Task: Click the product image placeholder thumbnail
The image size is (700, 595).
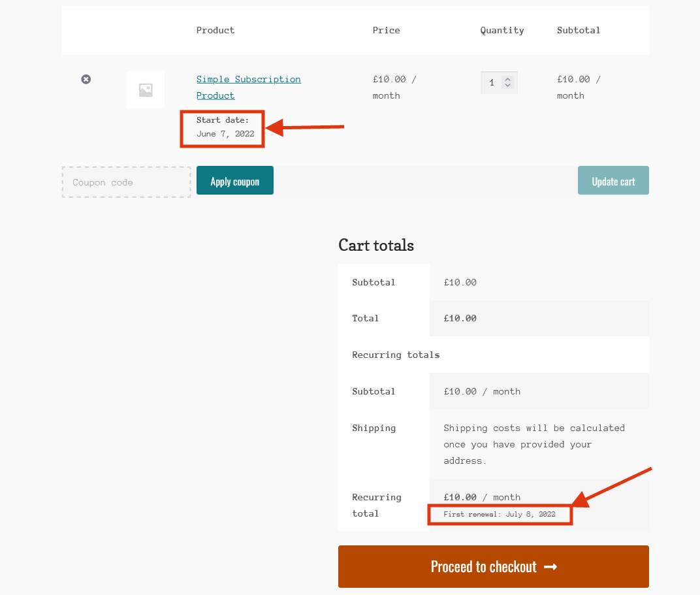Action: (x=145, y=89)
